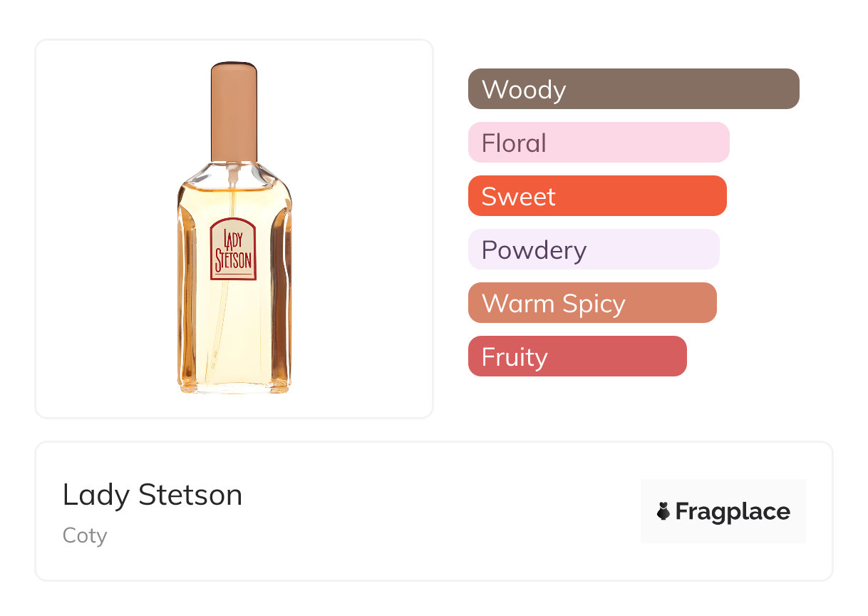The image size is (868, 616).
Task: Click the orange Sweet accord bar
Action: pos(597,196)
